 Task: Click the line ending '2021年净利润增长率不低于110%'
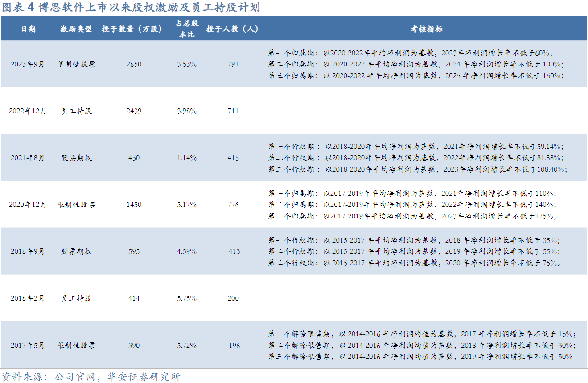(412, 193)
